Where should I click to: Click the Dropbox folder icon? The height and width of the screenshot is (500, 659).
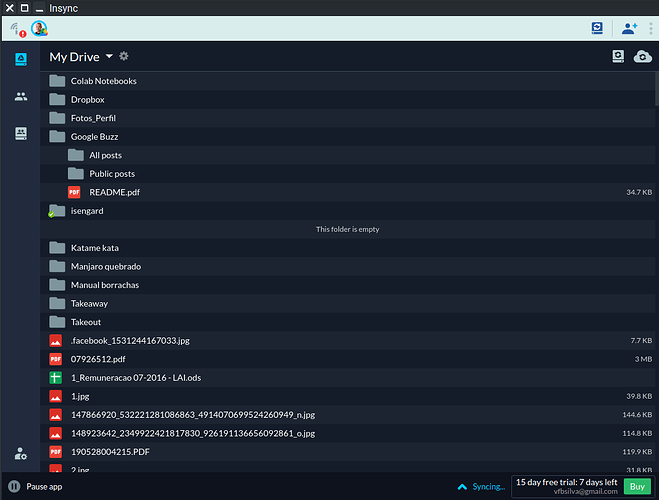coord(57,99)
